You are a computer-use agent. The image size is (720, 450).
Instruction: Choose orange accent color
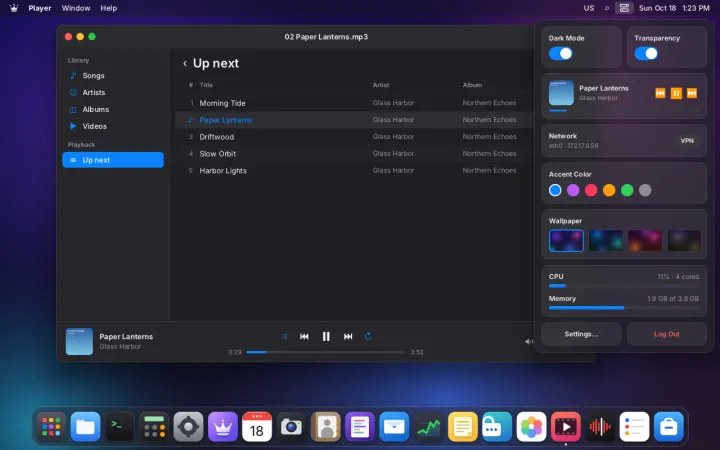[x=609, y=190]
